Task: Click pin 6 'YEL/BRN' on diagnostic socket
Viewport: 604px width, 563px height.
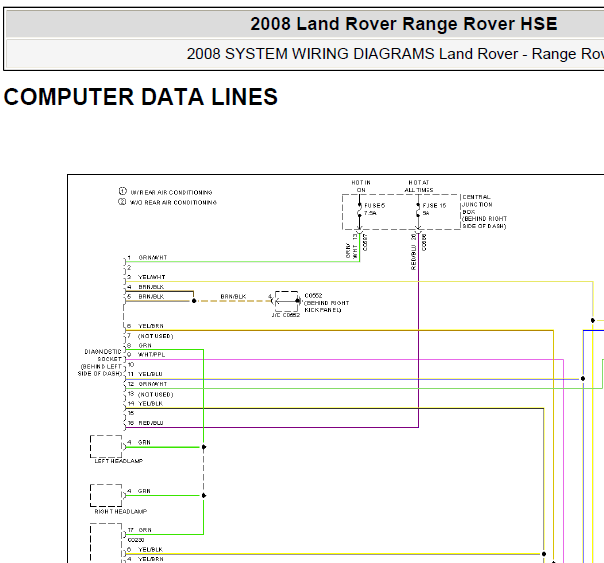Action: 151,326
